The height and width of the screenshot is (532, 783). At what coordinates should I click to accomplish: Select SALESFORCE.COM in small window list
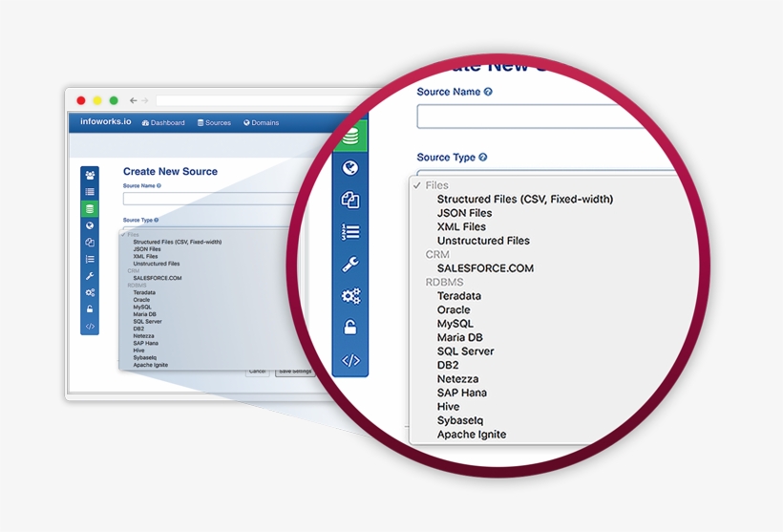tap(158, 278)
